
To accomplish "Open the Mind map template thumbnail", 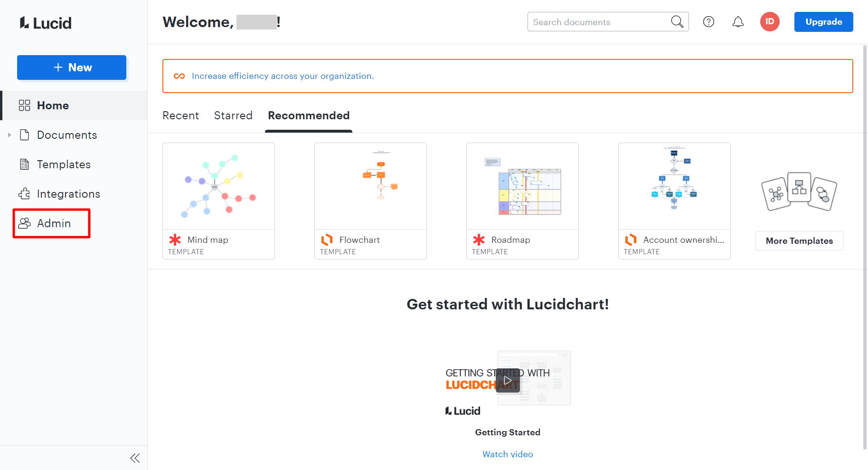I will coord(218,186).
